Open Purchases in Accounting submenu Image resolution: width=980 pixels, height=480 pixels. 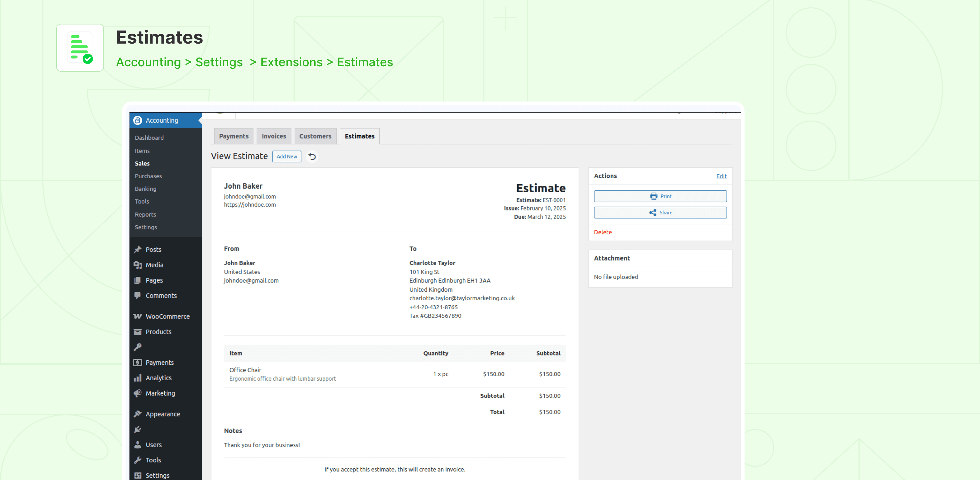tap(148, 176)
